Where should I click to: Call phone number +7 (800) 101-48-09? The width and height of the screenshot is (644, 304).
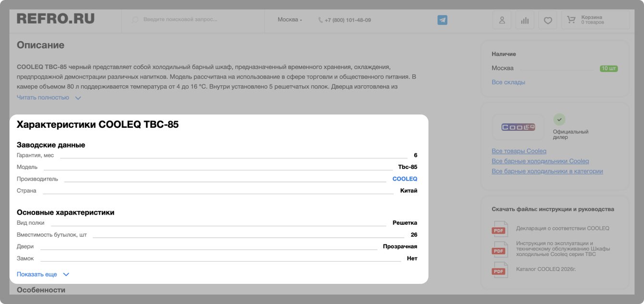tap(347, 20)
